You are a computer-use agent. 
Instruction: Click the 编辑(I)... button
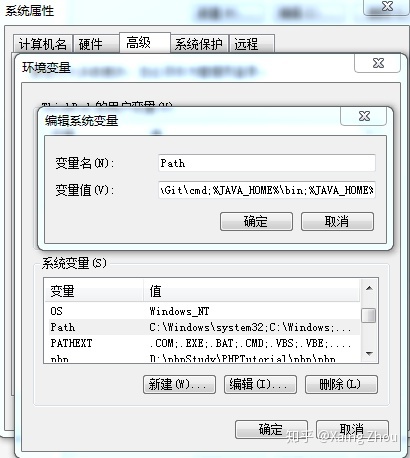[x=260, y=385]
